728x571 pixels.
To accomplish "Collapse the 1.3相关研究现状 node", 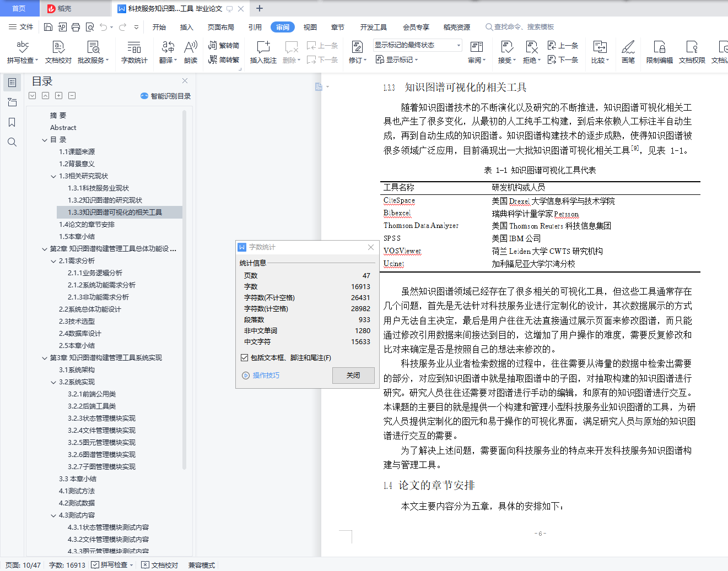I will pos(53,176).
